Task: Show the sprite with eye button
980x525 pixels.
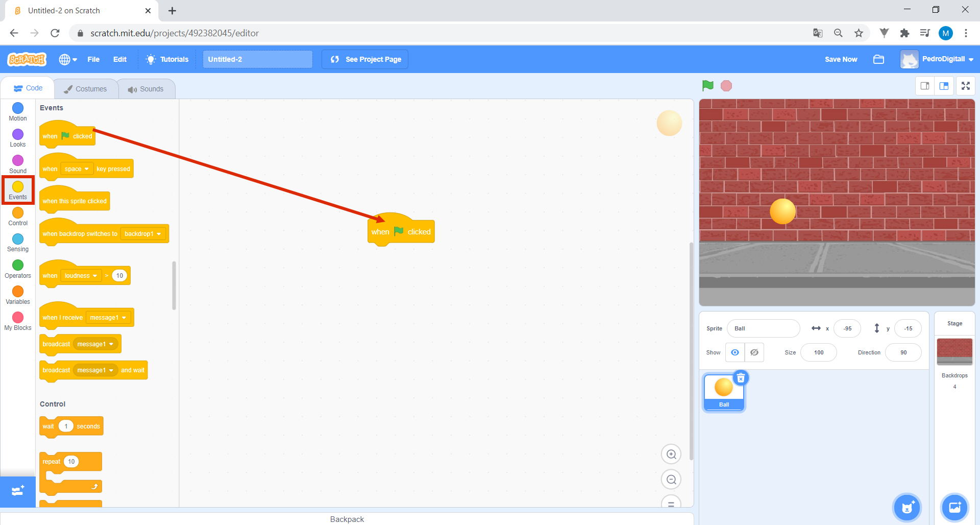Action: click(735, 352)
